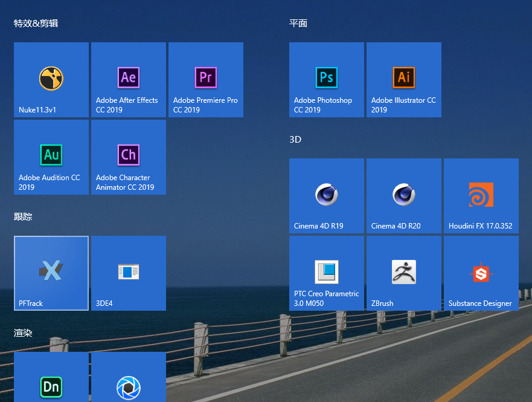Open Houdini FX 17.0.352 tile
The width and height of the screenshot is (532, 402).
click(481, 196)
